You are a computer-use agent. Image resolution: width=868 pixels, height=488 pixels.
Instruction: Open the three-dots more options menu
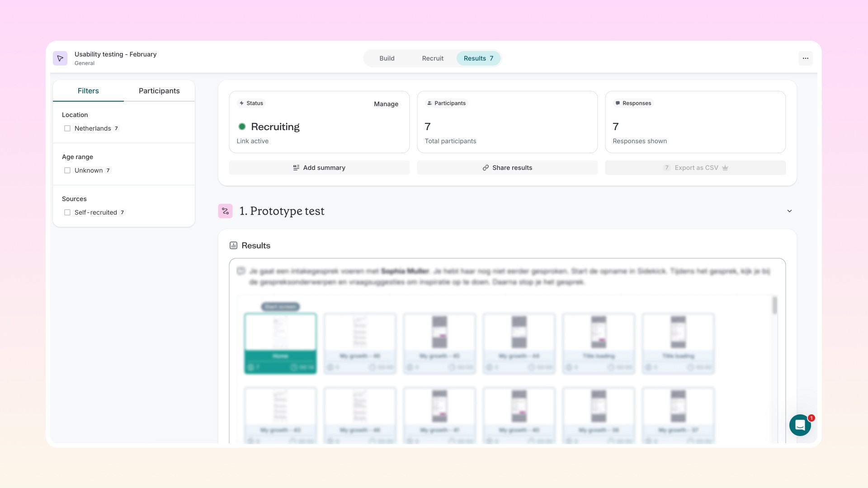[805, 58]
